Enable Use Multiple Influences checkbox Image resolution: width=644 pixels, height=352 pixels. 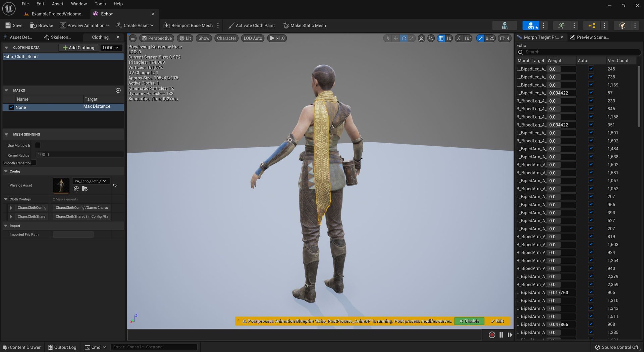coord(38,145)
